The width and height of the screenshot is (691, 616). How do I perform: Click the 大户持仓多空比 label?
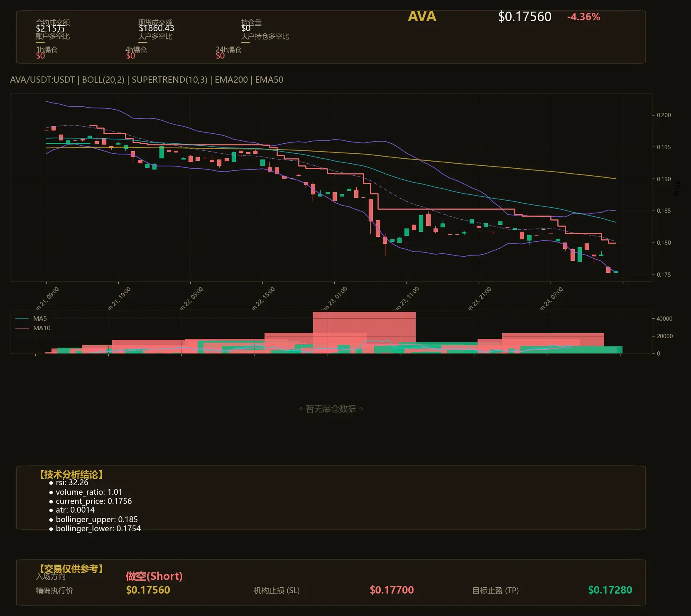[x=265, y=36]
